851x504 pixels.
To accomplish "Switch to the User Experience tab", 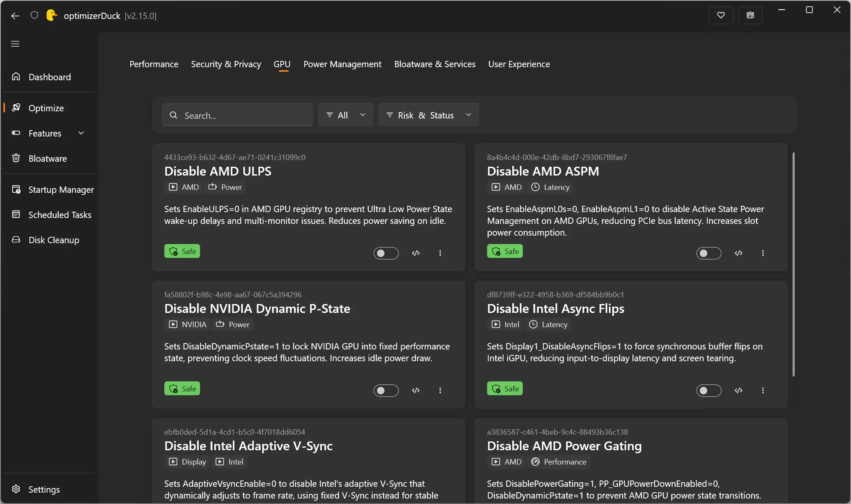I will [519, 64].
